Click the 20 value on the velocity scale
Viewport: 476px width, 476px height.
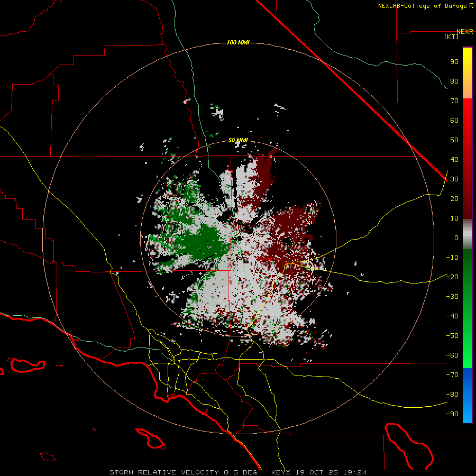pos(454,198)
